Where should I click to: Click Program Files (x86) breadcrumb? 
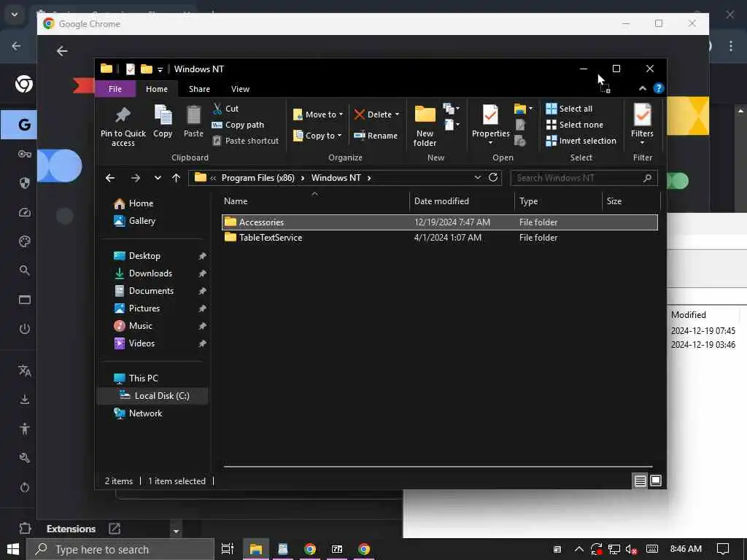tap(258, 178)
